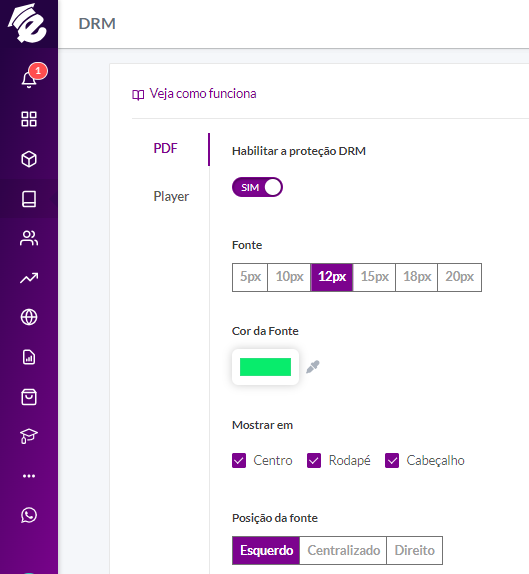Disable the DRM protection SIM toggle
The width and height of the screenshot is (529, 574).
tap(257, 187)
